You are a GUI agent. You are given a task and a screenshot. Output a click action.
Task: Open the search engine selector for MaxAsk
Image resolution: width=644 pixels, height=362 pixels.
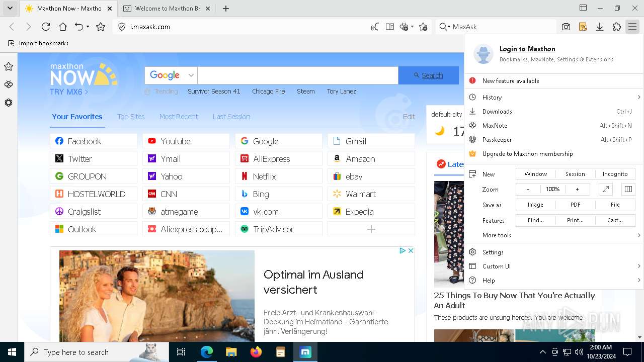(444, 27)
